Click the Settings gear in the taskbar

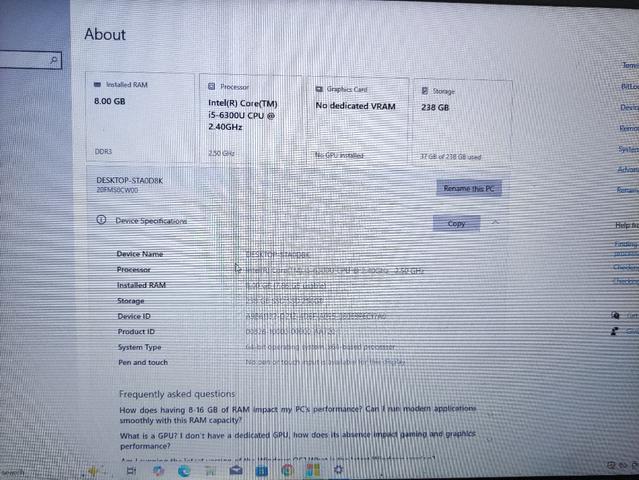point(338,470)
